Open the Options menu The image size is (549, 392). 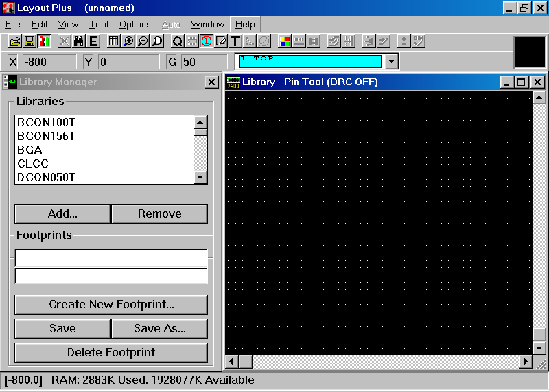(135, 25)
